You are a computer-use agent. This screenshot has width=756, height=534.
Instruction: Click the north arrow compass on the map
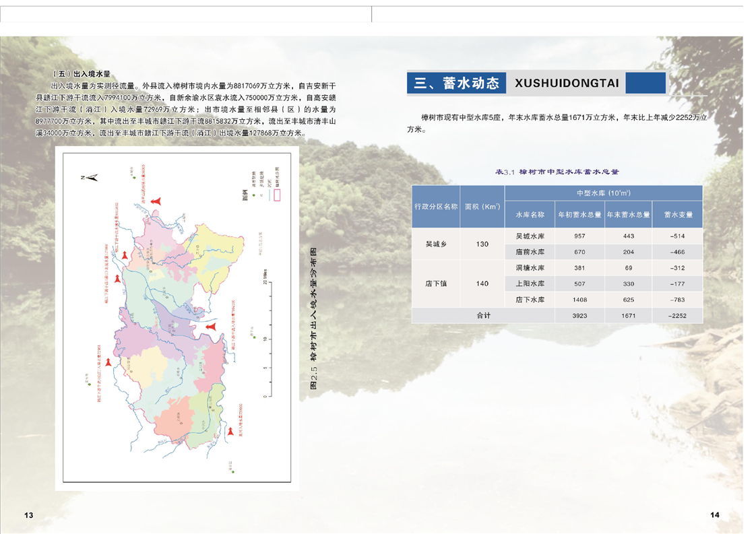pos(92,178)
